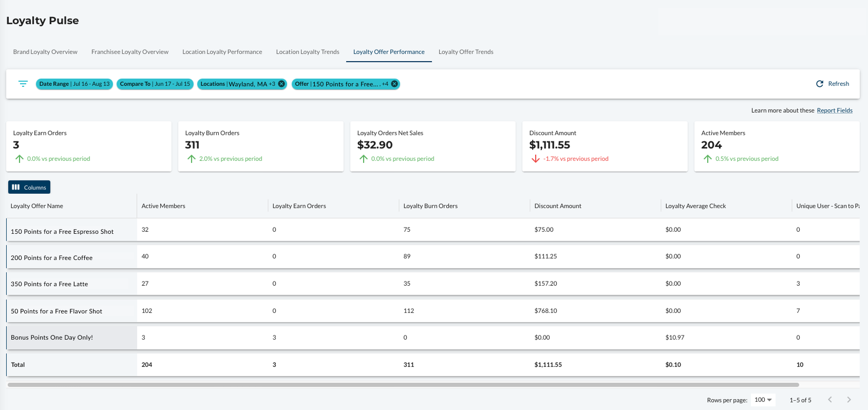
Task: Click the Refresh icon
Action: pyautogui.click(x=820, y=84)
